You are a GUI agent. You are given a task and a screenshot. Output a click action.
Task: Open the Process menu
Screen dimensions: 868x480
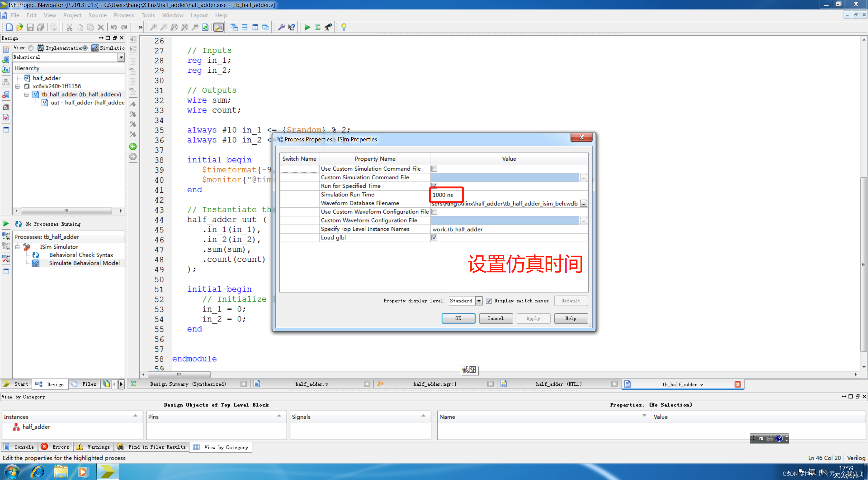point(124,15)
